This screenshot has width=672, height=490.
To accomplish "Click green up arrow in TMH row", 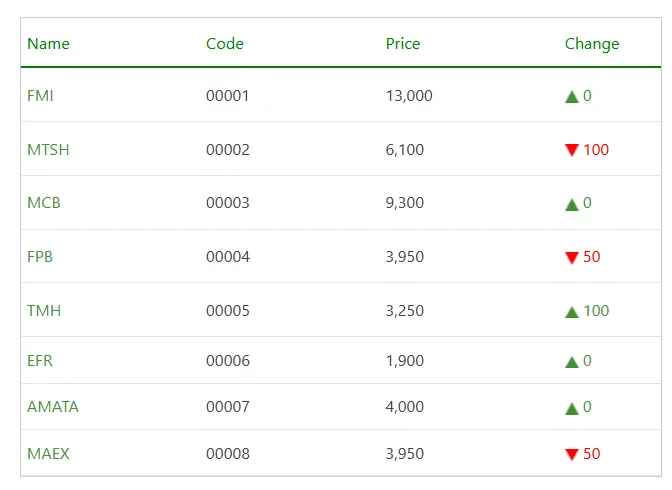I will click(x=572, y=312).
